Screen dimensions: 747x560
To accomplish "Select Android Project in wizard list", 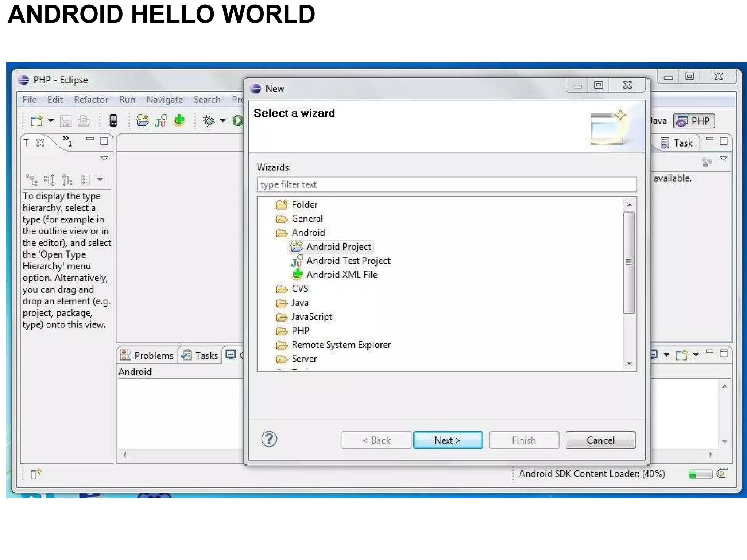I will pyautogui.click(x=332, y=247).
